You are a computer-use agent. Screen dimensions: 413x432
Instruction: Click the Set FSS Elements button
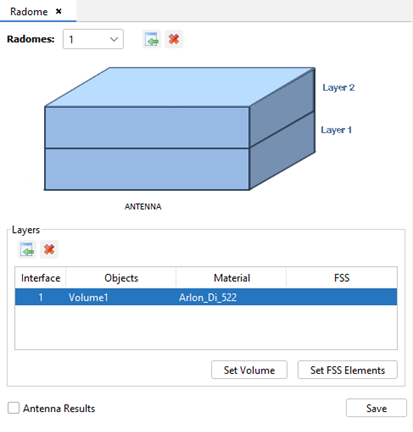(347, 370)
